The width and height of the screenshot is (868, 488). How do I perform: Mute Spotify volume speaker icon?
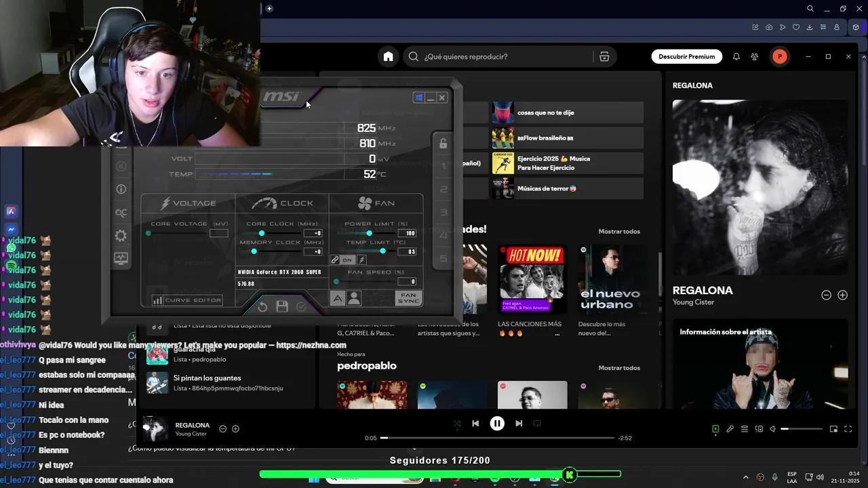coord(772,429)
